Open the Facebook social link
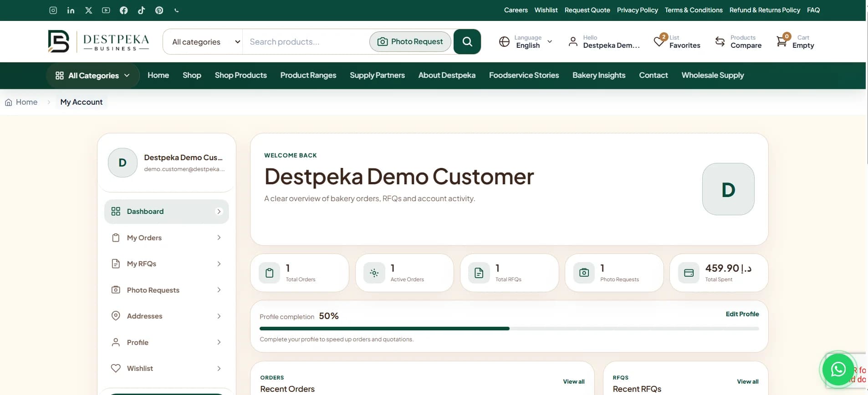The image size is (868, 395). (x=124, y=10)
